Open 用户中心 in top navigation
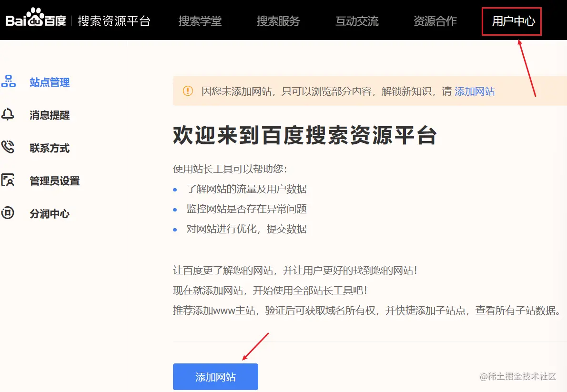 [514, 21]
